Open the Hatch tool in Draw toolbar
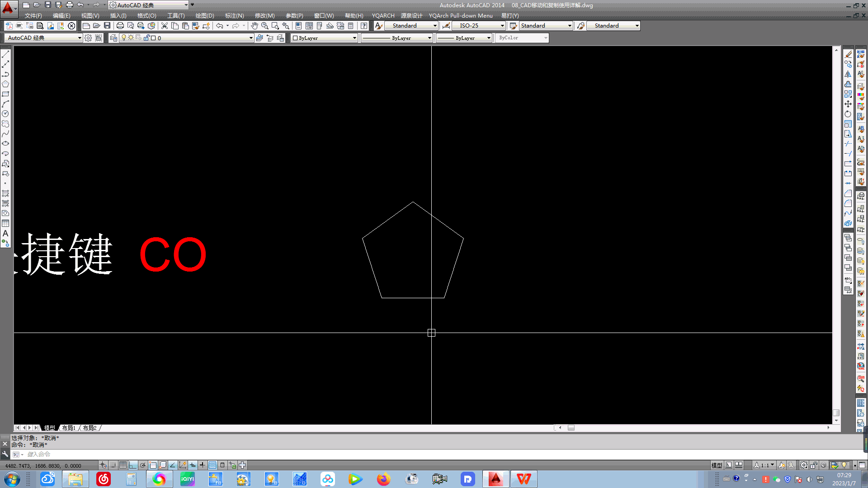Viewport: 868px width, 488px height. 5,193
